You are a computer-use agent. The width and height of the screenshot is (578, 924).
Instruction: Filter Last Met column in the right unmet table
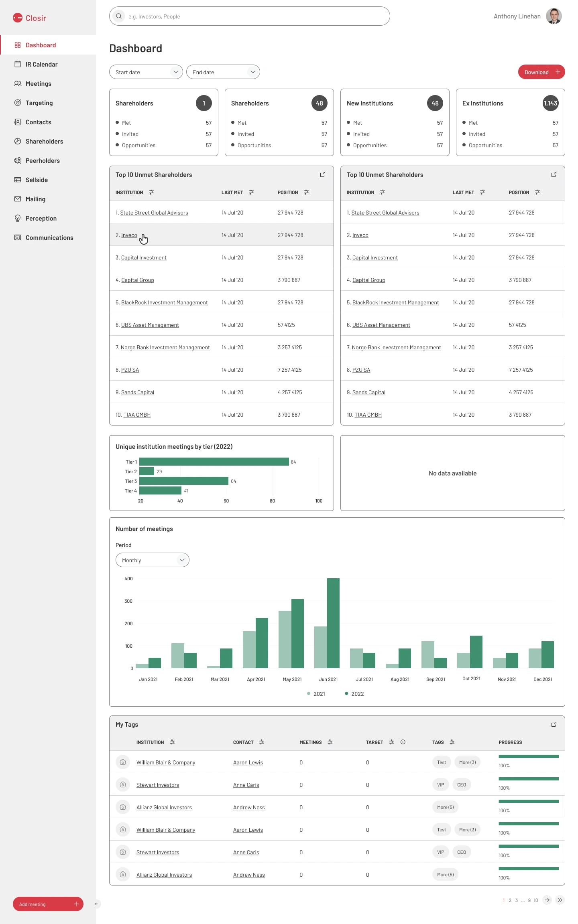(x=482, y=192)
